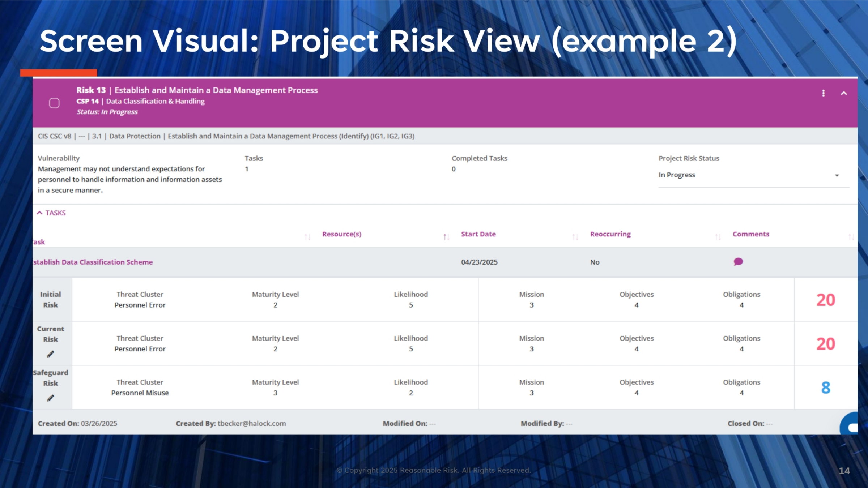
Task: Collapse the Risk 13 panel with chevron
Action: click(x=844, y=93)
